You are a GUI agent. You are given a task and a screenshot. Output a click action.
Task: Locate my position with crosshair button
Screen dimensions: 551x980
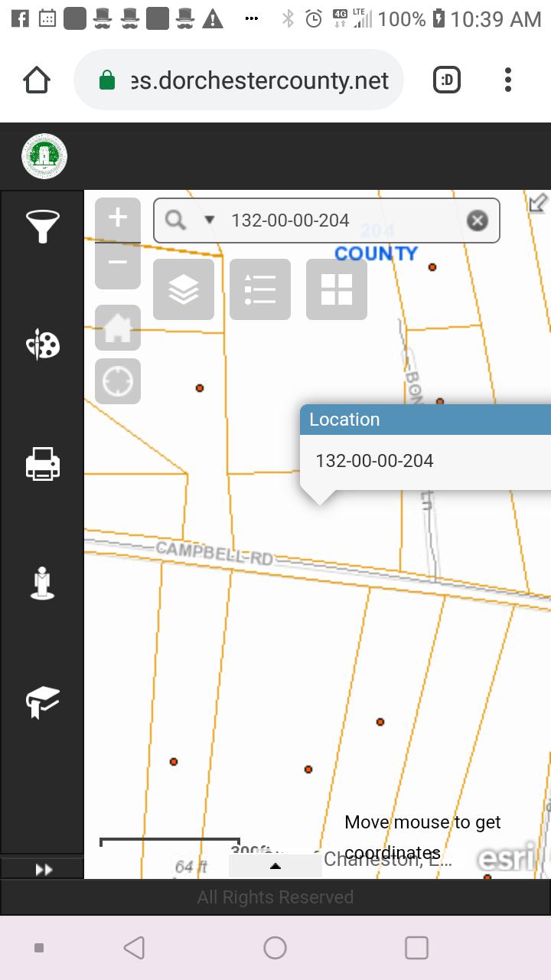click(118, 381)
